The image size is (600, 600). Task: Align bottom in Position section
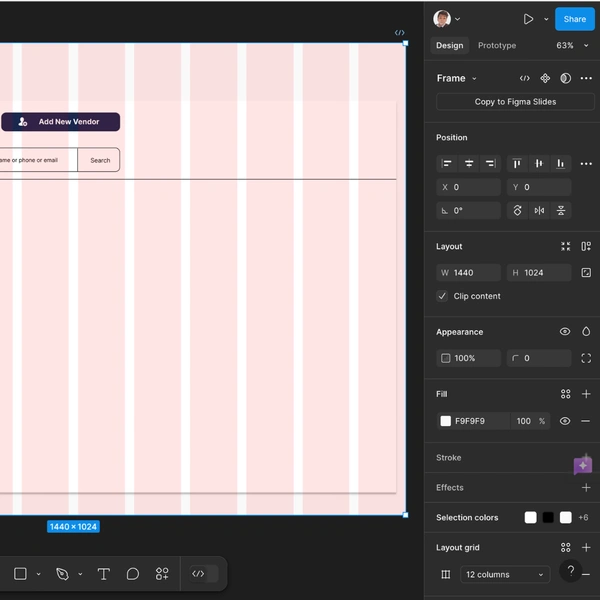(x=561, y=164)
